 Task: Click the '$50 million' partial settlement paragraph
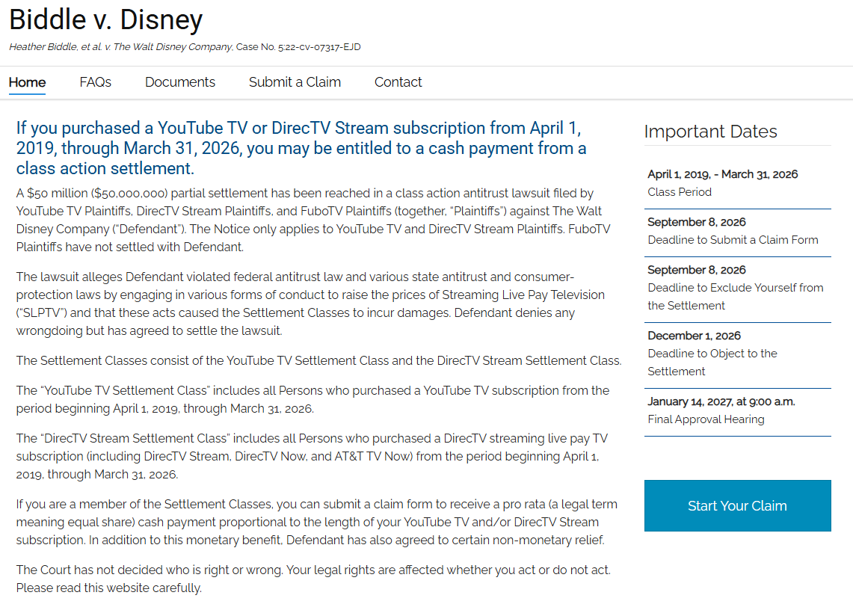313,220
